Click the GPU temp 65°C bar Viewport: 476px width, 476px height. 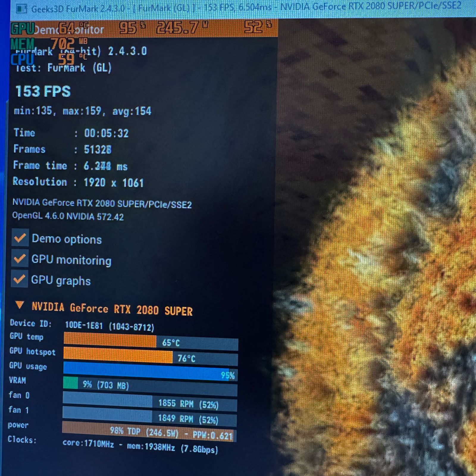click(151, 342)
